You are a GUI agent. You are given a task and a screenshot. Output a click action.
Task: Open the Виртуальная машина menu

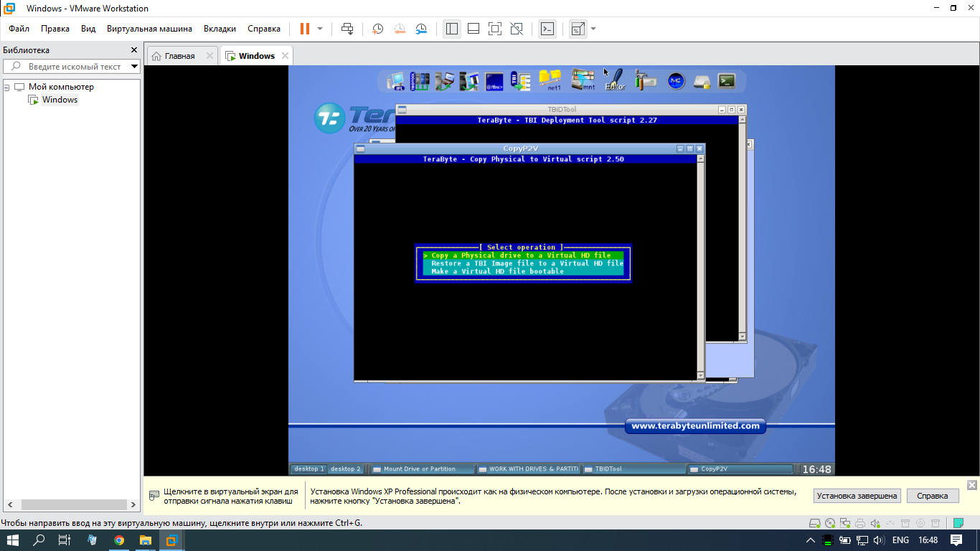pyautogui.click(x=149, y=29)
